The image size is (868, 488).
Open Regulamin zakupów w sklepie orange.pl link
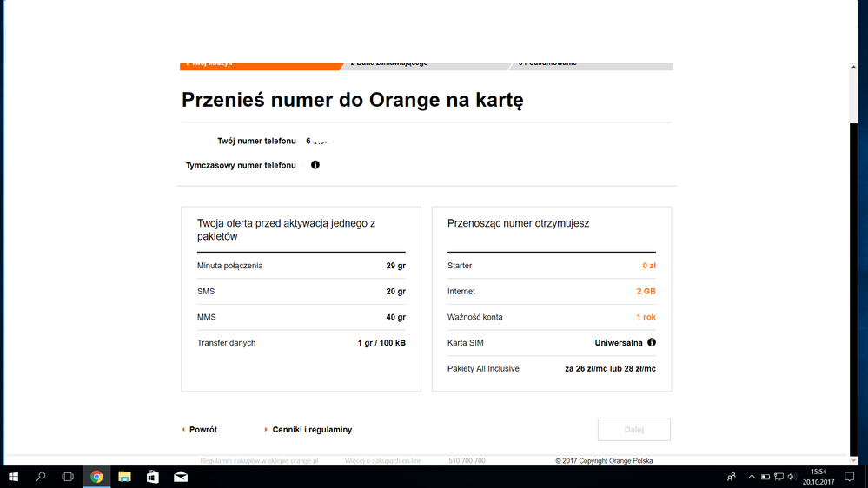(x=259, y=460)
